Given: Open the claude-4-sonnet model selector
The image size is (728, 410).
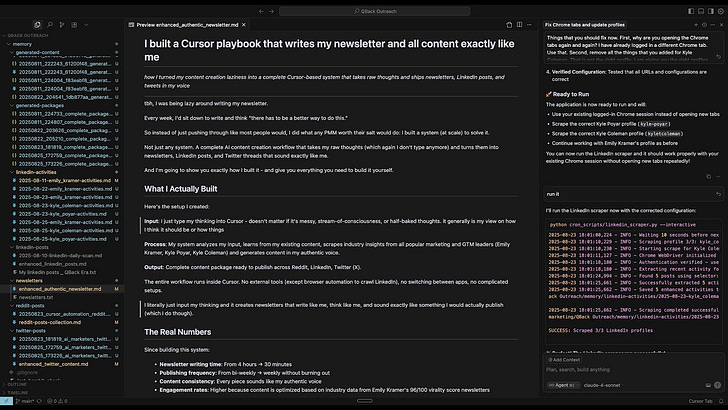Looking at the screenshot, I should pyautogui.click(x=602, y=385).
